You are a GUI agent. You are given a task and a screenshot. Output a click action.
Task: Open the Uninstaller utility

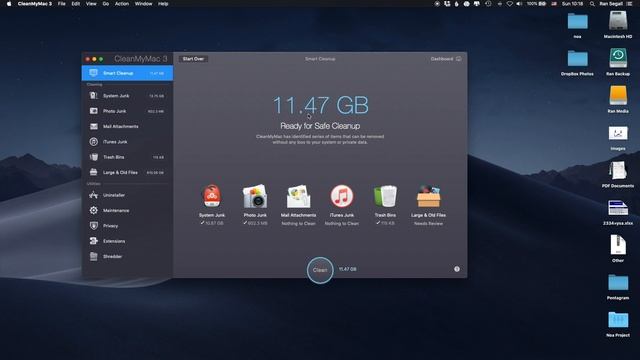[127, 195]
